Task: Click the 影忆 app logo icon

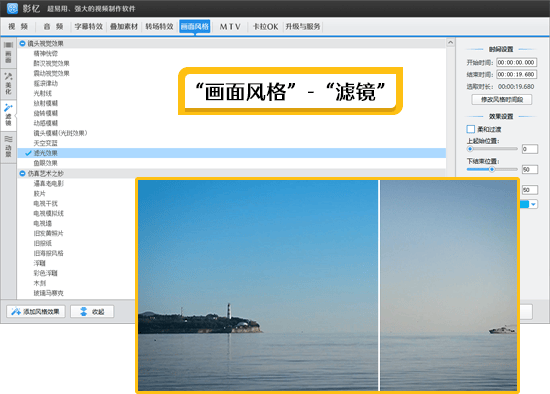Action: pyautogui.click(x=12, y=8)
